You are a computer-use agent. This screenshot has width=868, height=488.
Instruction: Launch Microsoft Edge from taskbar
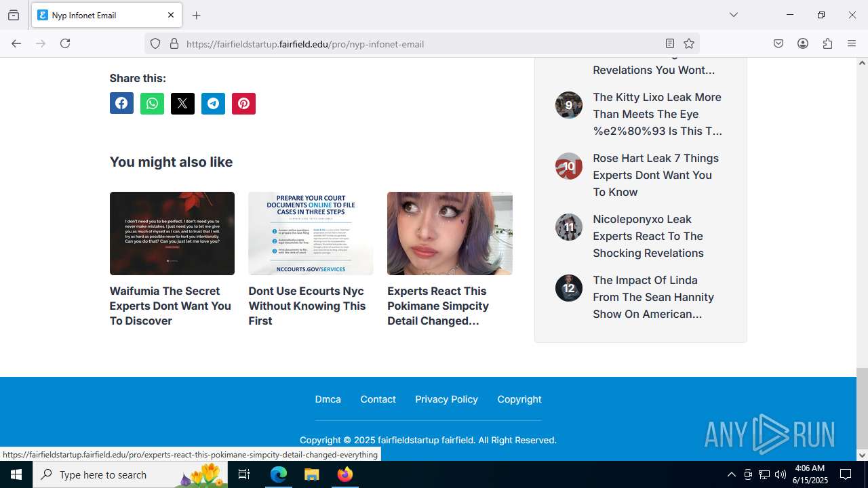pos(279,474)
